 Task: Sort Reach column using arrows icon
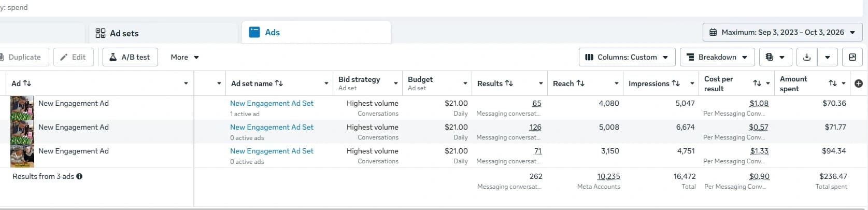point(580,83)
